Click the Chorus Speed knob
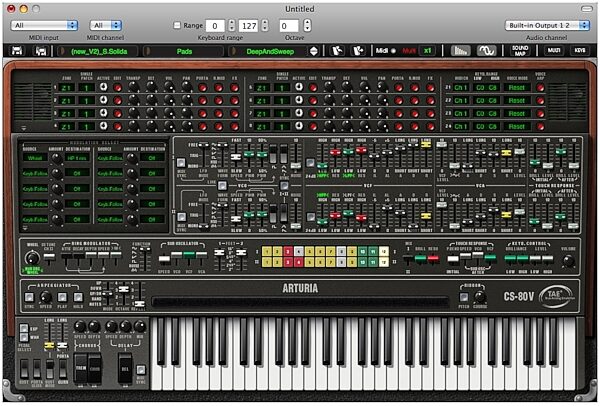Viewport: 600px width, 406px height. click(x=80, y=326)
